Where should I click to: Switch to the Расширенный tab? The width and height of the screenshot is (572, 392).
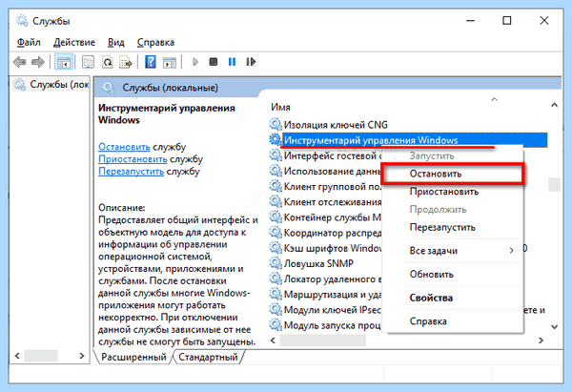(133, 357)
